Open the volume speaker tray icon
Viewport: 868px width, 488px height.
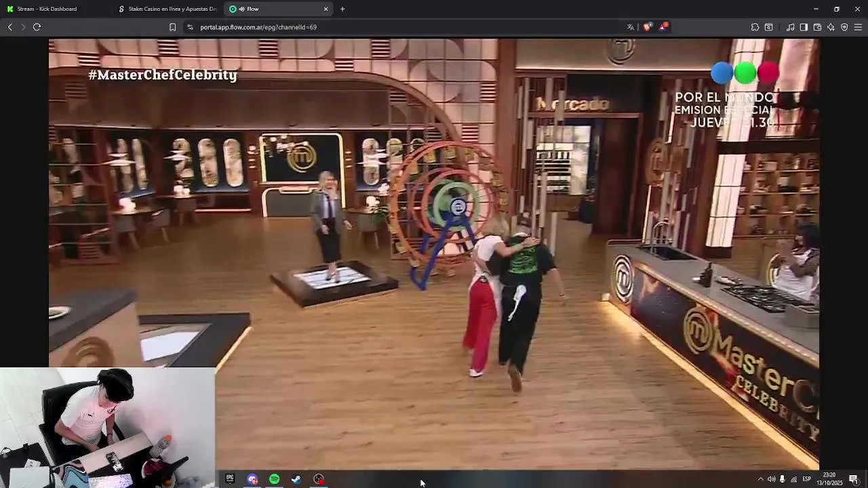click(x=771, y=479)
